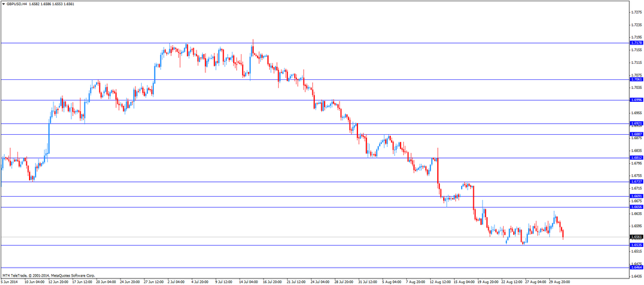Click the 10 Jun 04:00 time label
Image resolution: width=644 pixels, height=285 pixels.
point(33,282)
